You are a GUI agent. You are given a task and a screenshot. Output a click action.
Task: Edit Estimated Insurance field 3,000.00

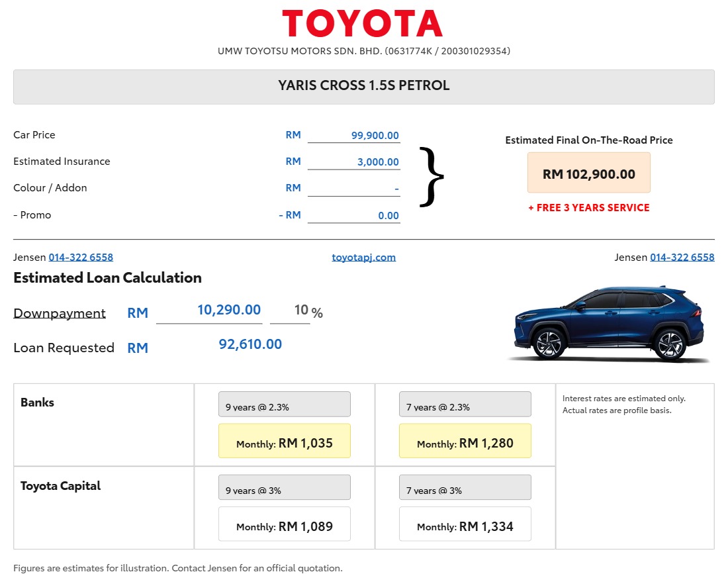tap(354, 162)
